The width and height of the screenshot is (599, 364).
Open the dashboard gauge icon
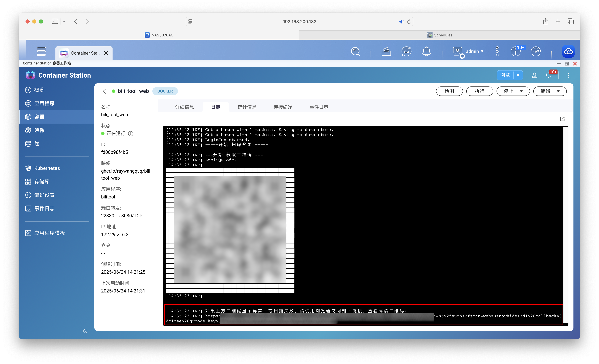[x=536, y=52]
